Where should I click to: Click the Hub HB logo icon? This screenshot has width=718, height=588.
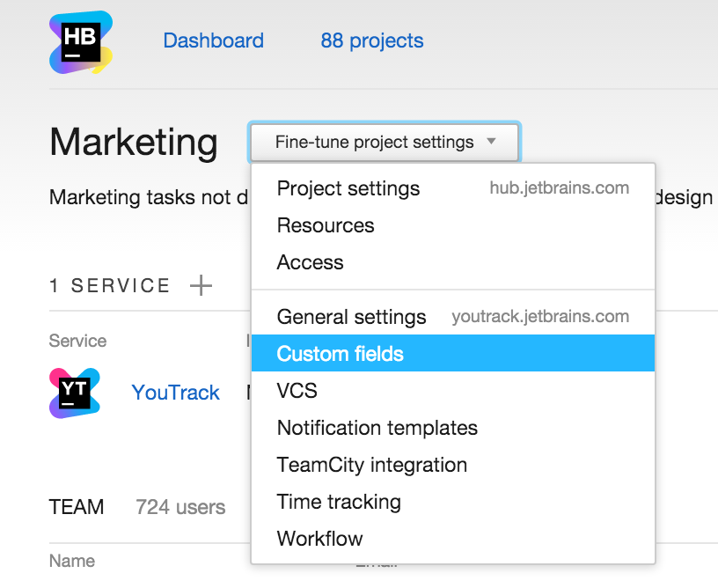tap(81, 42)
